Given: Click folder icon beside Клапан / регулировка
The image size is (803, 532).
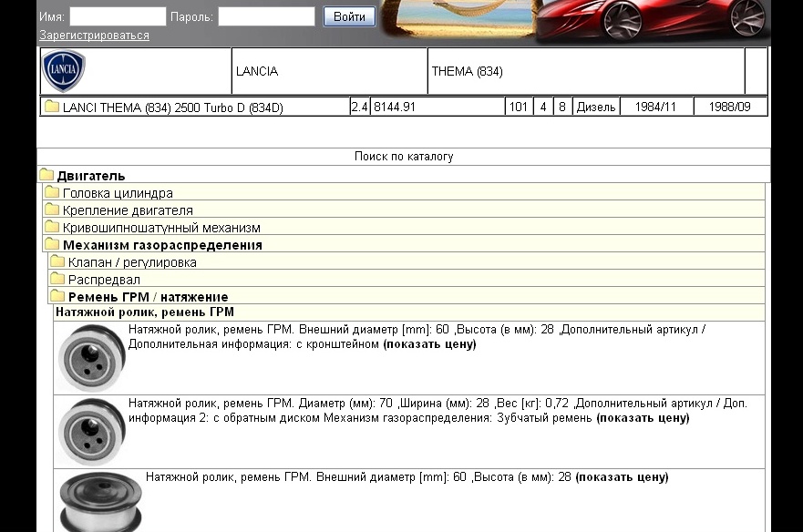Looking at the screenshot, I should 57,261.
